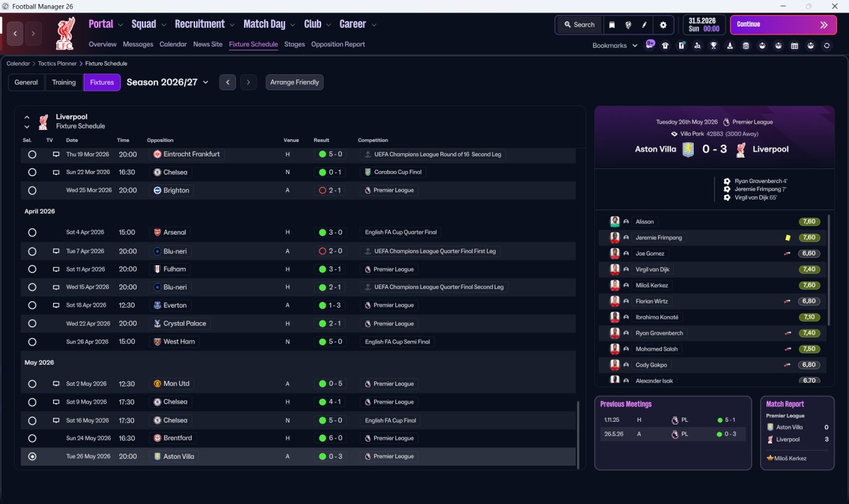Click the shirt bookmark icon
Image resolution: width=849 pixels, height=504 pixels.
click(665, 46)
